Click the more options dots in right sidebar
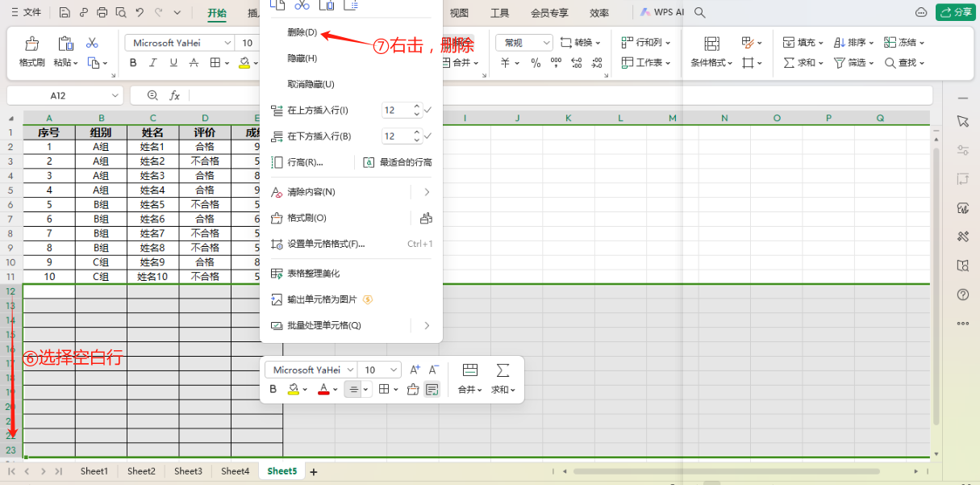The image size is (980, 485). (962, 324)
